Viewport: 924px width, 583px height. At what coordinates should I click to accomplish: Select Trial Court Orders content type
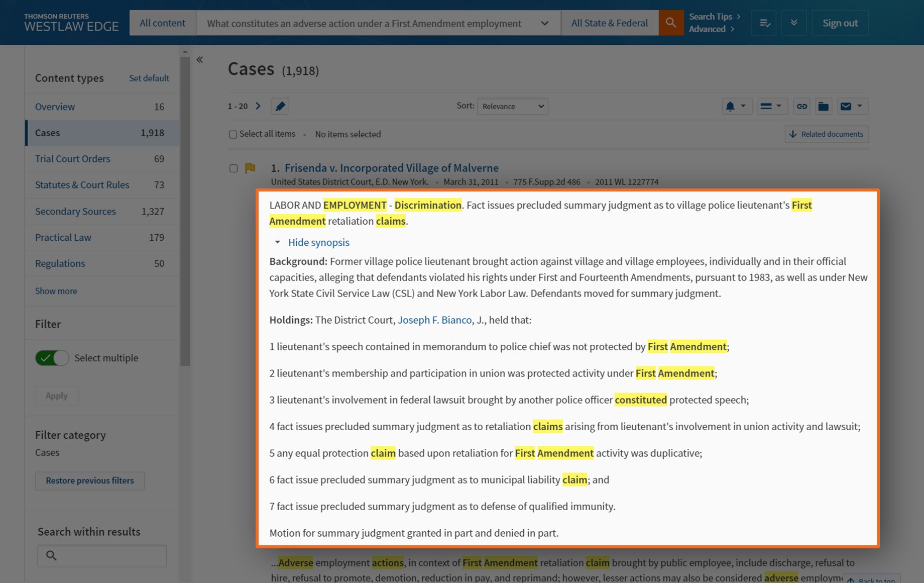(72, 159)
